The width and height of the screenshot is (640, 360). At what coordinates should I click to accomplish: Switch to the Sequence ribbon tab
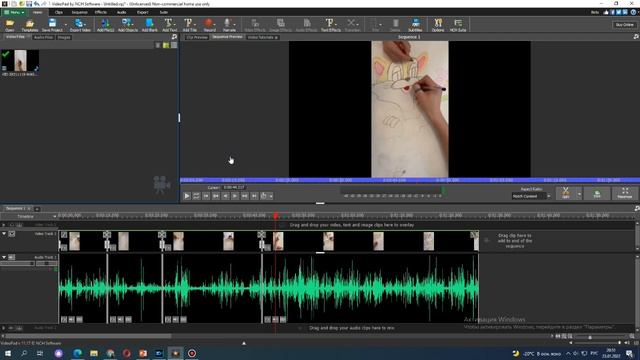click(x=80, y=12)
